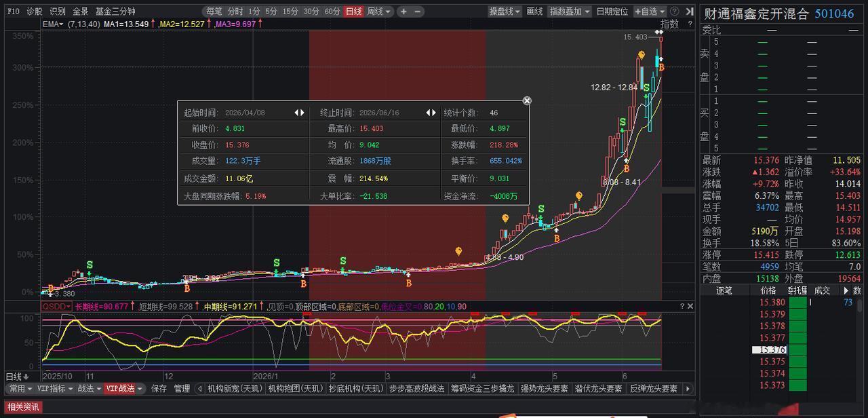Select the 30分 period
The height and width of the screenshot is (418, 868).
click(x=311, y=12)
